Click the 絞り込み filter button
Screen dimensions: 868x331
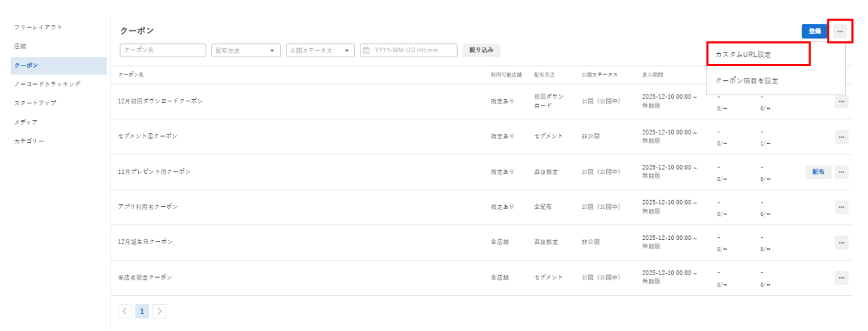point(482,50)
